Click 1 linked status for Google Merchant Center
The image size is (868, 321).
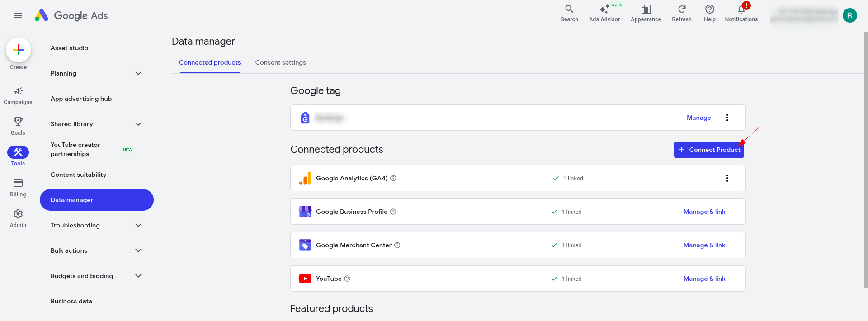pyautogui.click(x=566, y=245)
